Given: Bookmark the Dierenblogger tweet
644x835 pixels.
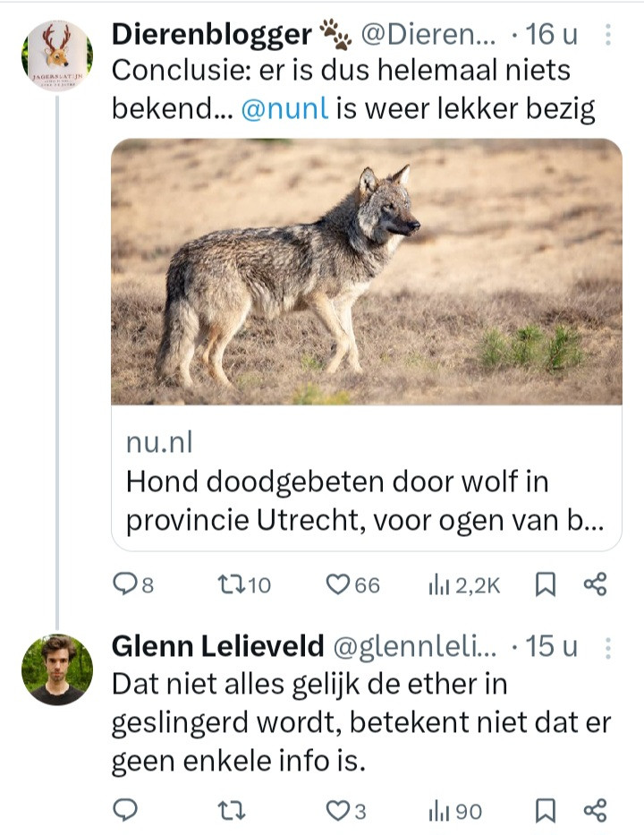Looking at the screenshot, I should 546,584.
